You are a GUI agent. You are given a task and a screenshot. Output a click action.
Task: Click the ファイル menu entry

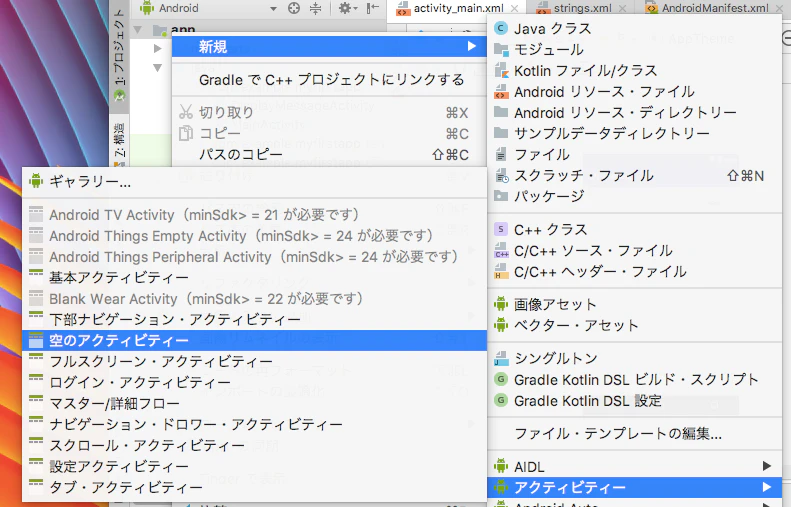pyautogui.click(x=635, y=154)
